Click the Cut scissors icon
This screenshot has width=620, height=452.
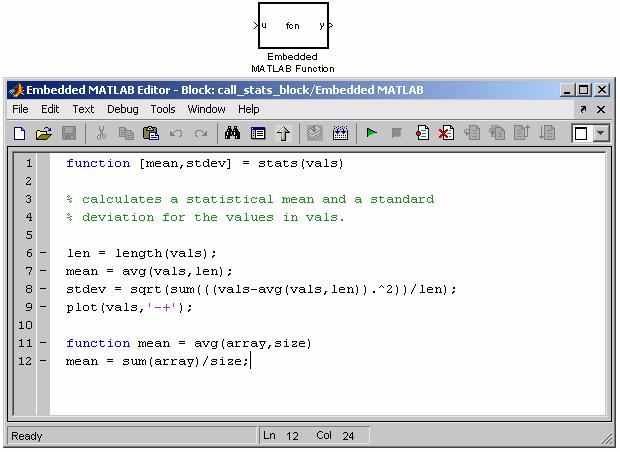(101, 133)
